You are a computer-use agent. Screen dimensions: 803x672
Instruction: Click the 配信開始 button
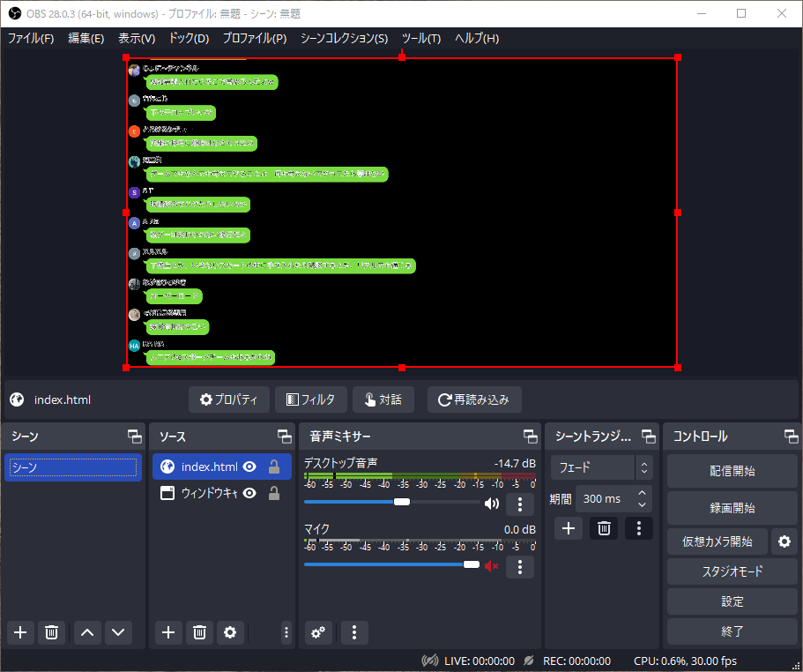click(x=732, y=471)
